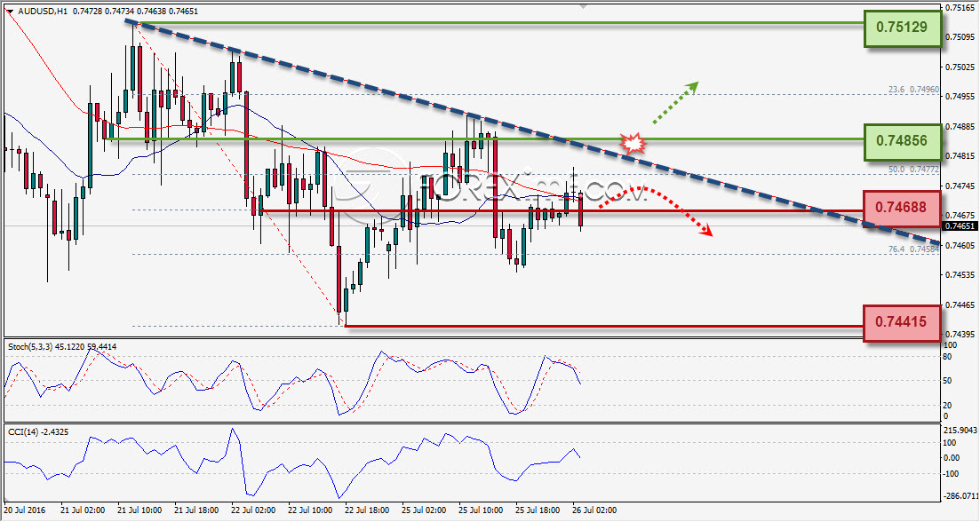Click the -100 level on the CCI scale
980x522 pixels.
(x=951, y=474)
